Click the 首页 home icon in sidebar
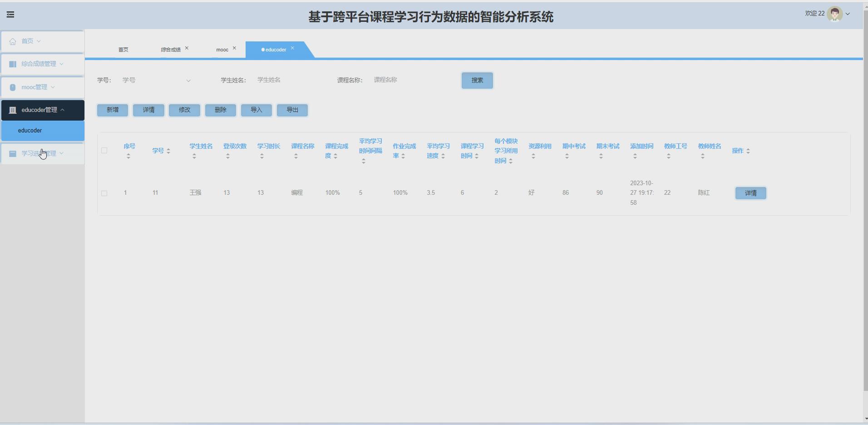Viewport: 868px width, 425px height. coord(12,41)
